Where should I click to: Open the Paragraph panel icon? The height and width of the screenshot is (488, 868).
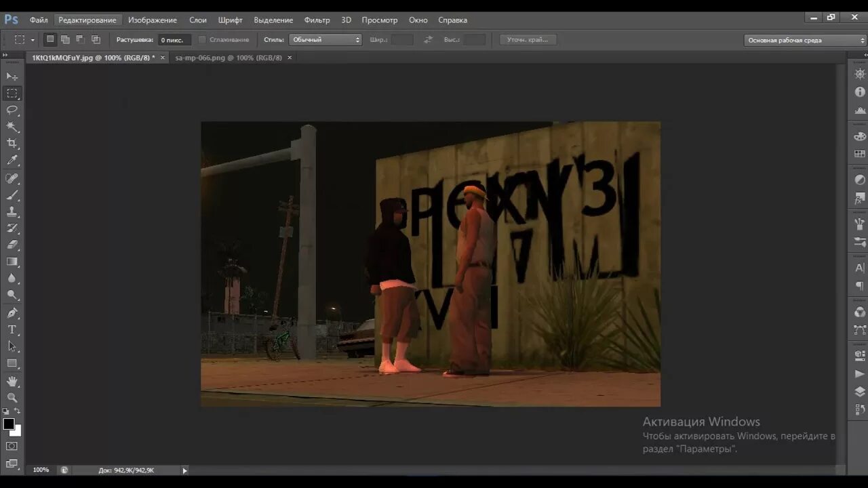860,286
